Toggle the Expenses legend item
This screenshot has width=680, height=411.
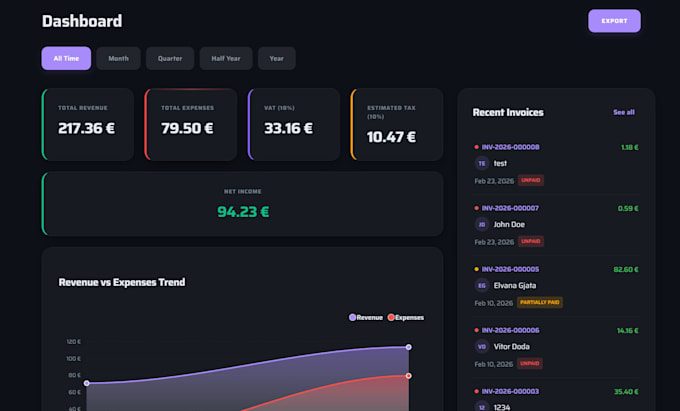pos(405,317)
